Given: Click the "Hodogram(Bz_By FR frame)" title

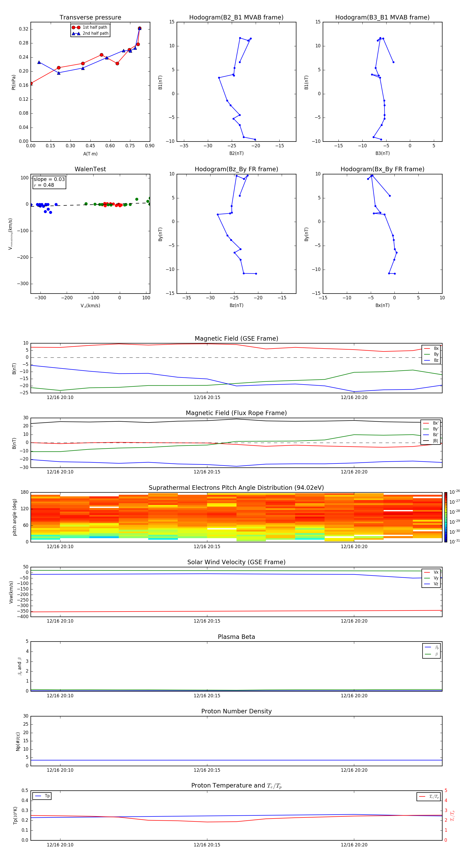Looking at the screenshot, I should [x=236, y=169].
